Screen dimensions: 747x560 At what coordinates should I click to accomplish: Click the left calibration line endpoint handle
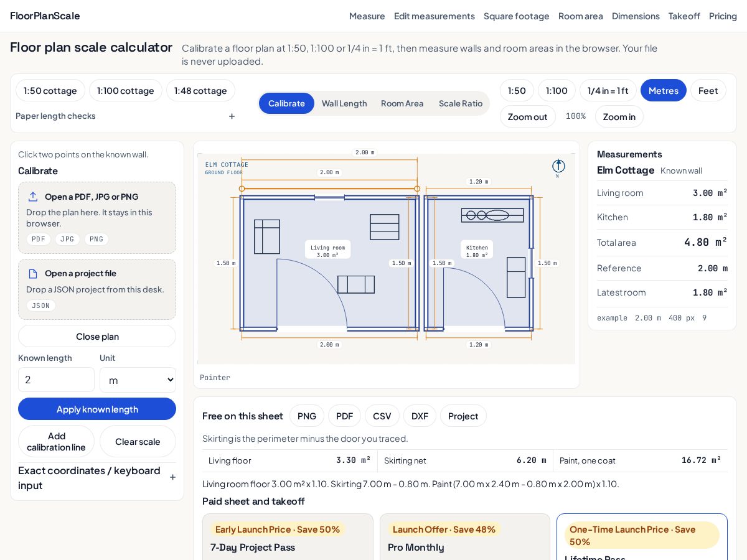(x=242, y=189)
